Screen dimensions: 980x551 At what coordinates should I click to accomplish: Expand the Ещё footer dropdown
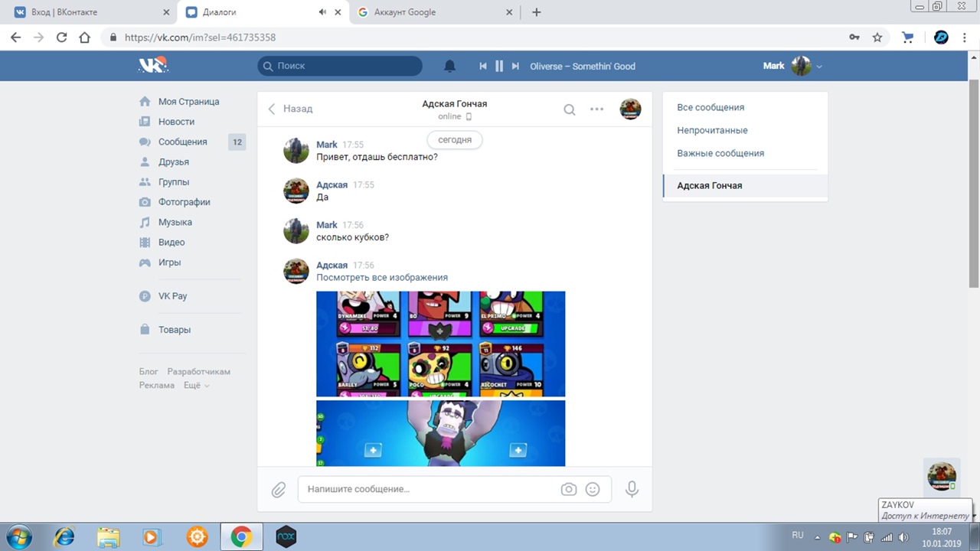tap(196, 386)
